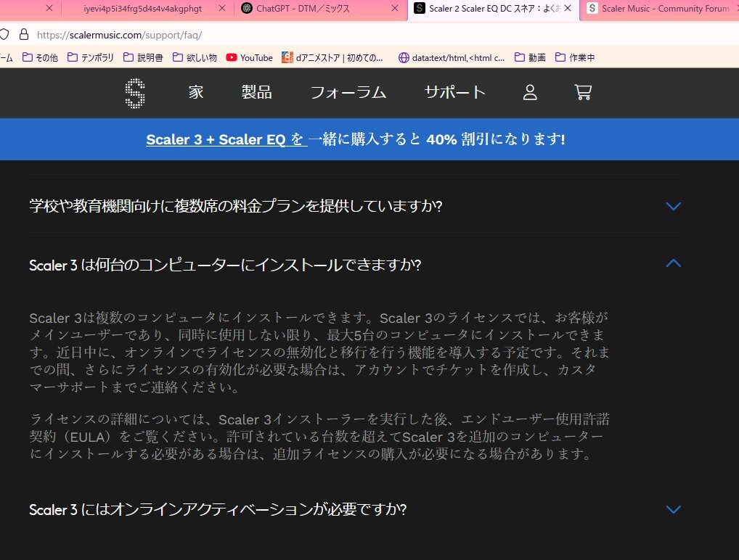Open the data:text/html bookmark
Viewport: 739px width, 560px height.
452,57
